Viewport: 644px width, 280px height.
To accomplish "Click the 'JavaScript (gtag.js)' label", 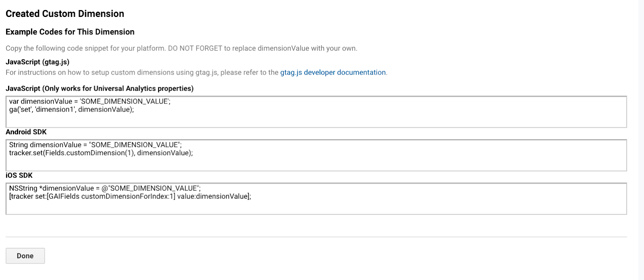I will click(x=37, y=62).
